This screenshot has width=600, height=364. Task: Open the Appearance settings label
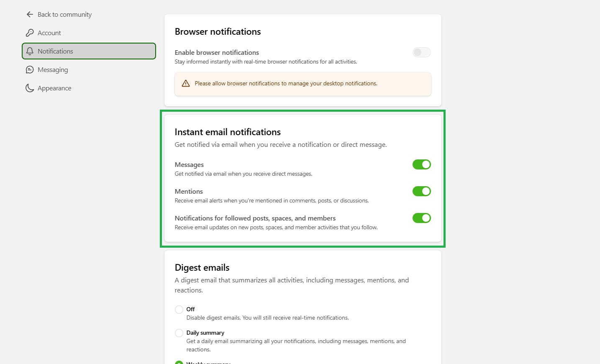(54, 88)
